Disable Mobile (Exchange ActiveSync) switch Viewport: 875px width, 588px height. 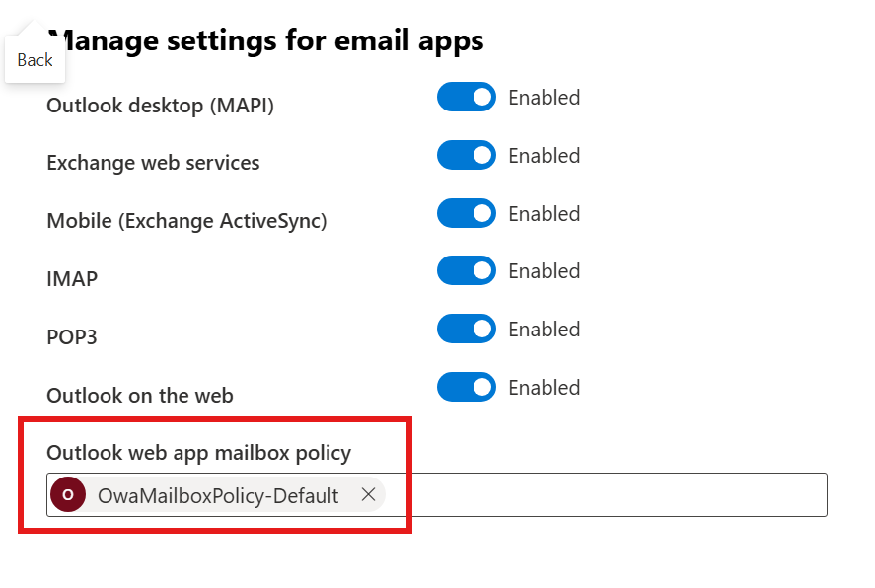(x=466, y=213)
